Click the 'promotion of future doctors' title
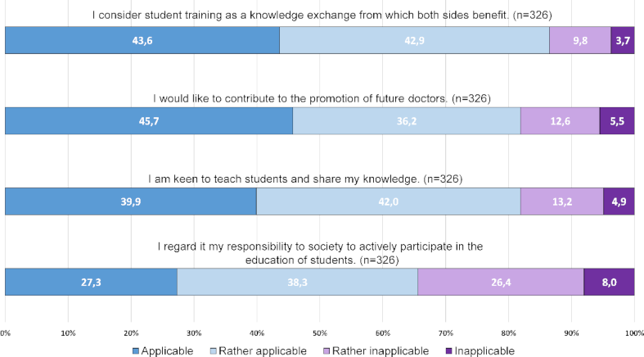 pos(321,98)
